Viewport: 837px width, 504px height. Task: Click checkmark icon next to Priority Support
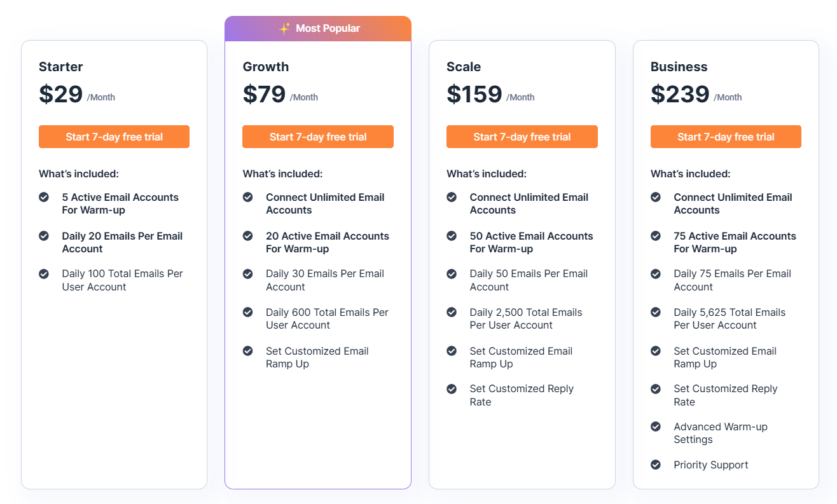(x=656, y=465)
